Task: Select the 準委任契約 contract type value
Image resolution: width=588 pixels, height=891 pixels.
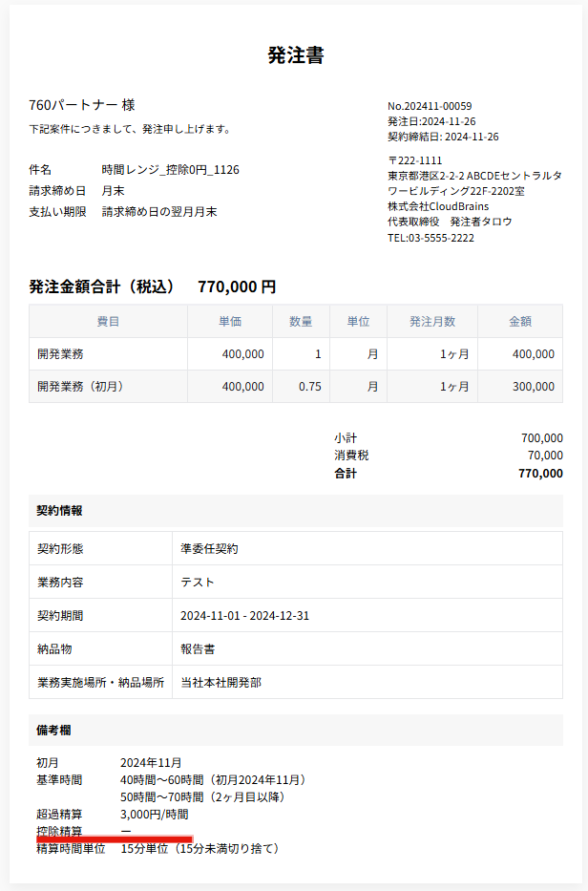Action: [x=209, y=549]
